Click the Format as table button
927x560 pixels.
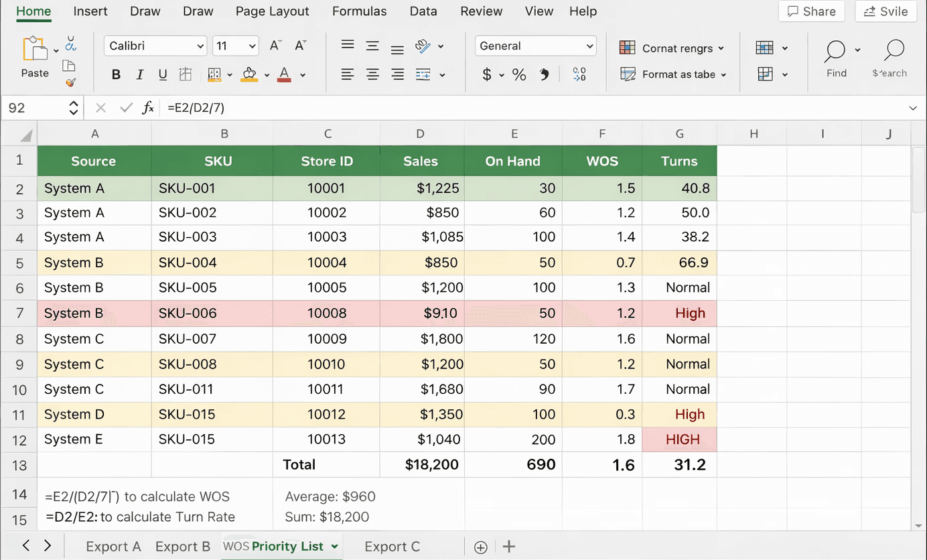[x=673, y=74]
